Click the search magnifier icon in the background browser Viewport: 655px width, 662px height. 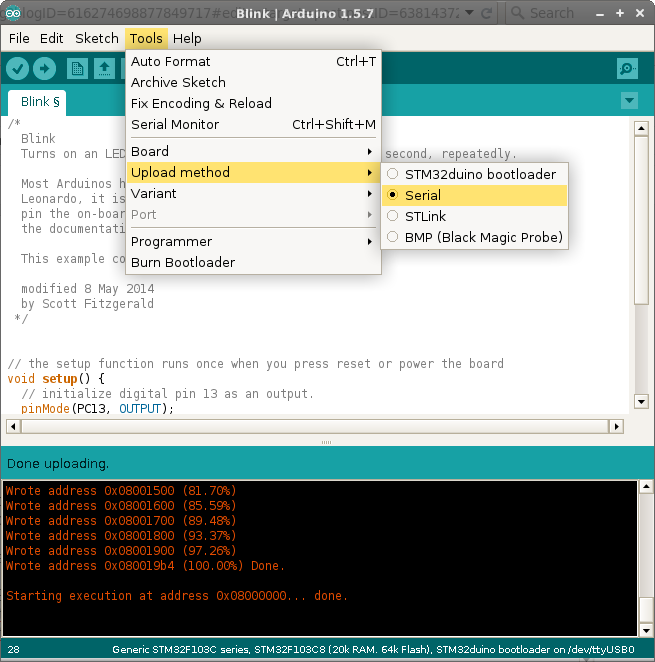pyautogui.click(x=517, y=13)
